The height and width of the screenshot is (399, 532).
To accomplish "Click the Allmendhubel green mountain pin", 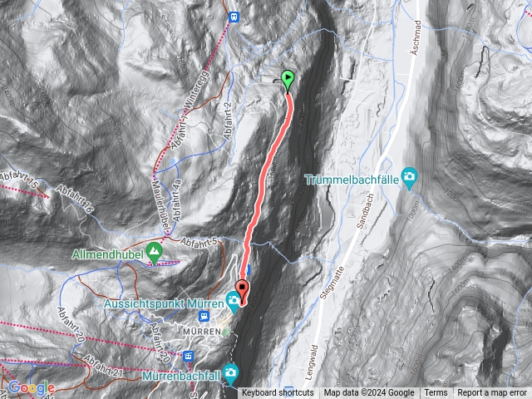I will pyautogui.click(x=154, y=253).
